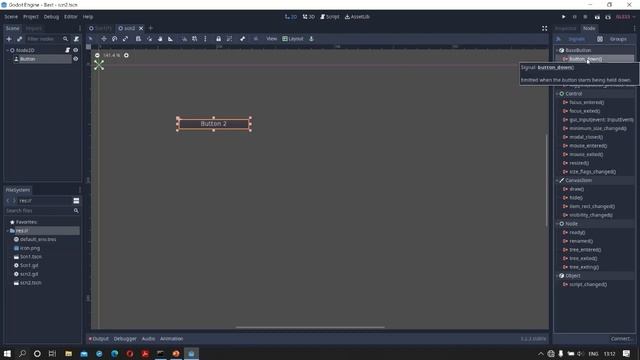This screenshot has width=640, height=360.
Task: Click the Connect... button
Action: tap(621, 339)
